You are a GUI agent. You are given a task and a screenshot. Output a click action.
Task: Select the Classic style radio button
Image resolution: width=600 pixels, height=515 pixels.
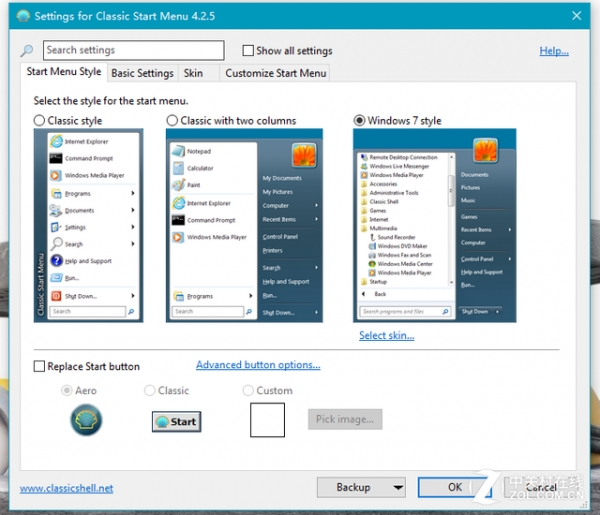click(40, 121)
